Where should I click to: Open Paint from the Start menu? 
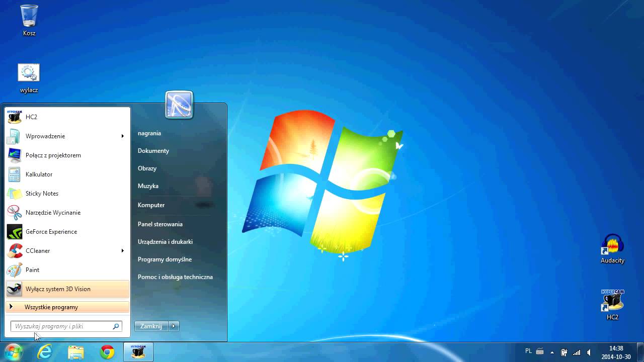[x=67, y=270]
